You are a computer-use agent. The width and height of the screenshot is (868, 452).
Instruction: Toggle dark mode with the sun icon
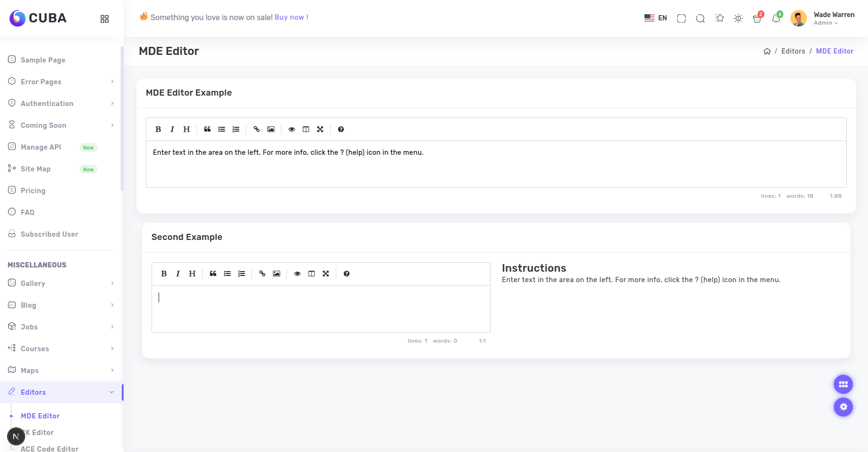(x=738, y=18)
